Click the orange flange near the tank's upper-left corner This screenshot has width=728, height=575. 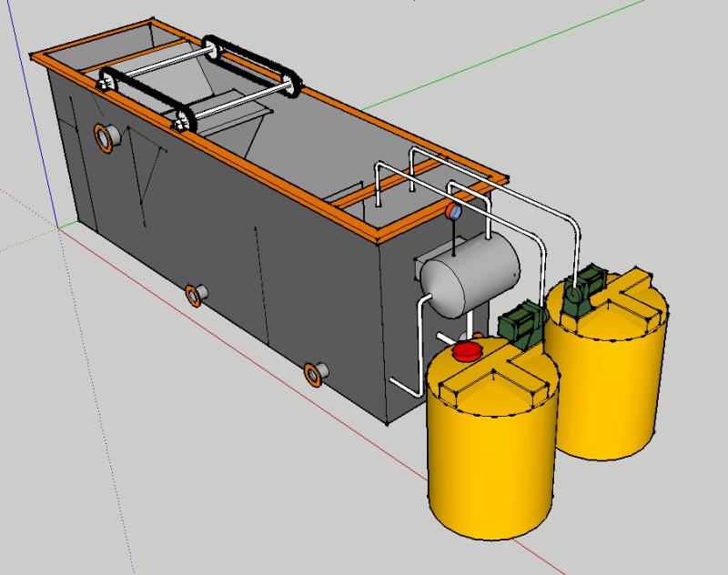107,136
